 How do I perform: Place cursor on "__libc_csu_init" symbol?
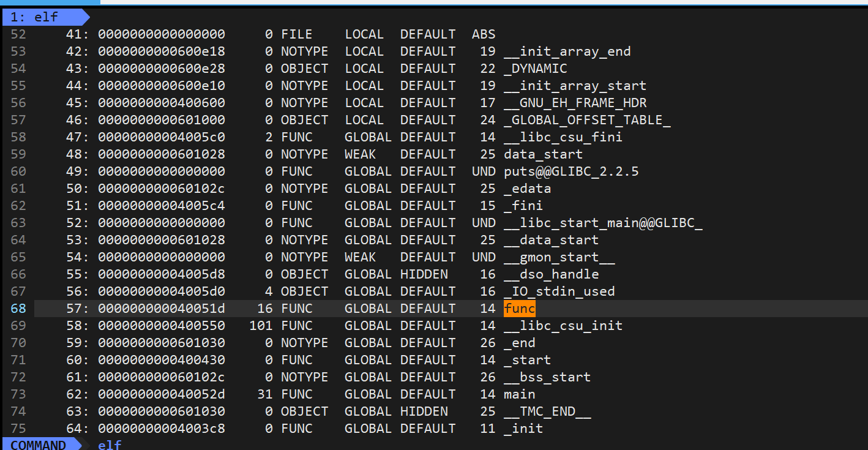pos(563,326)
